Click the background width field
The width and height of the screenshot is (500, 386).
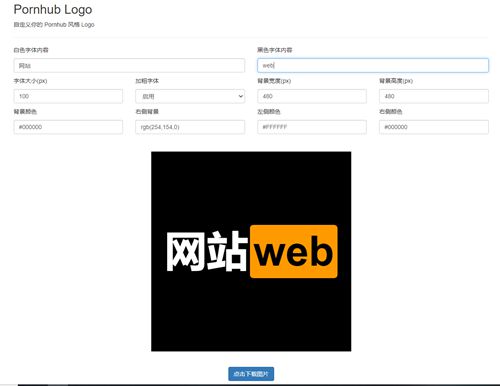(312, 96)
